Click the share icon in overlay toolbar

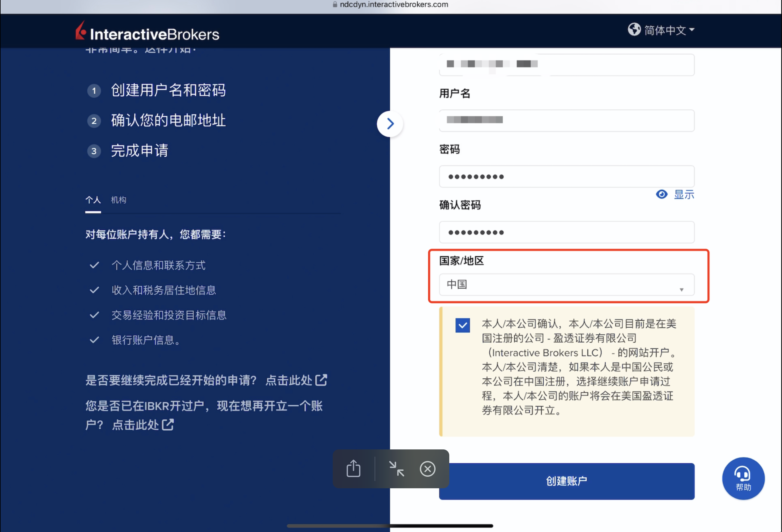click(354, 469)
